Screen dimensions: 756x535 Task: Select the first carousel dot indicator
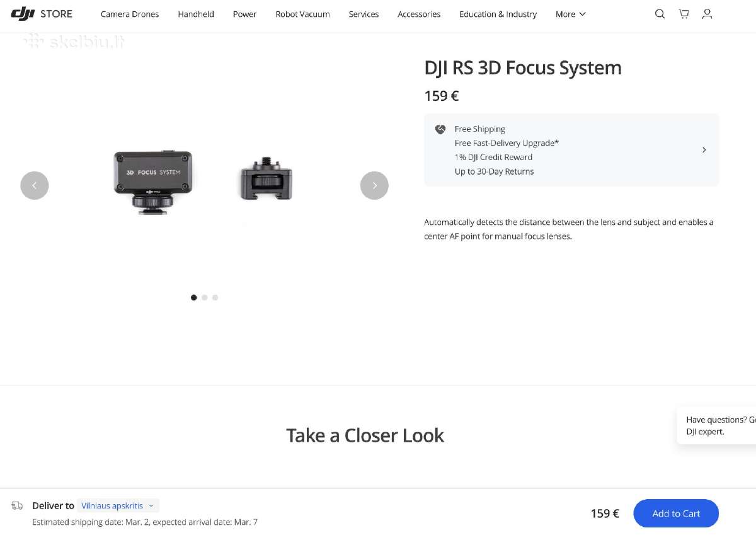tap(193, 297)
